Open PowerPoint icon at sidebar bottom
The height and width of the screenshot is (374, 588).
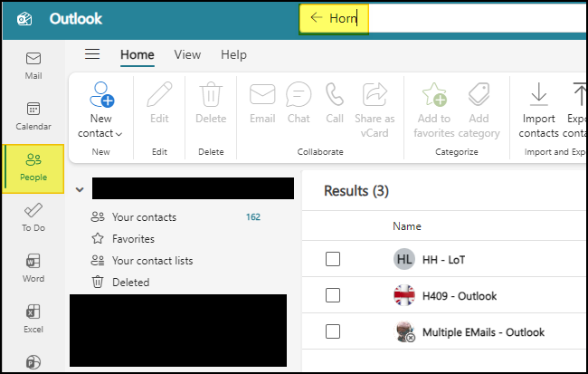(x=33, y=362)
